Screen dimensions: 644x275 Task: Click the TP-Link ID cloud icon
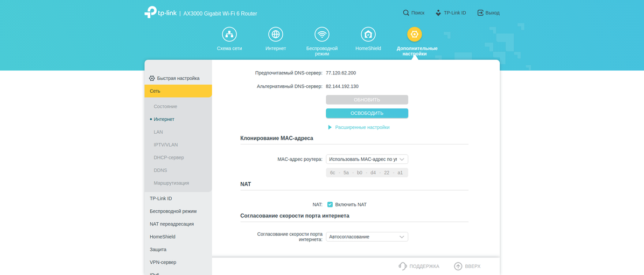[x=438, y=13]
